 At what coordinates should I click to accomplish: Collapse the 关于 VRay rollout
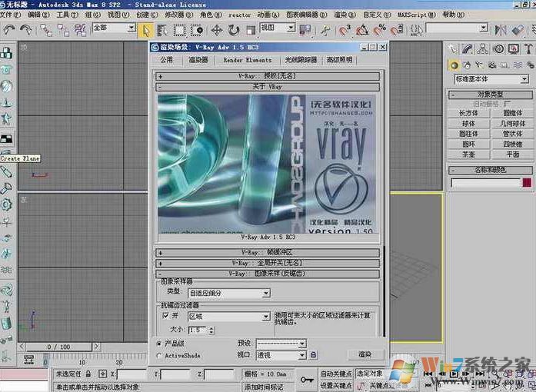click(268, 87)
